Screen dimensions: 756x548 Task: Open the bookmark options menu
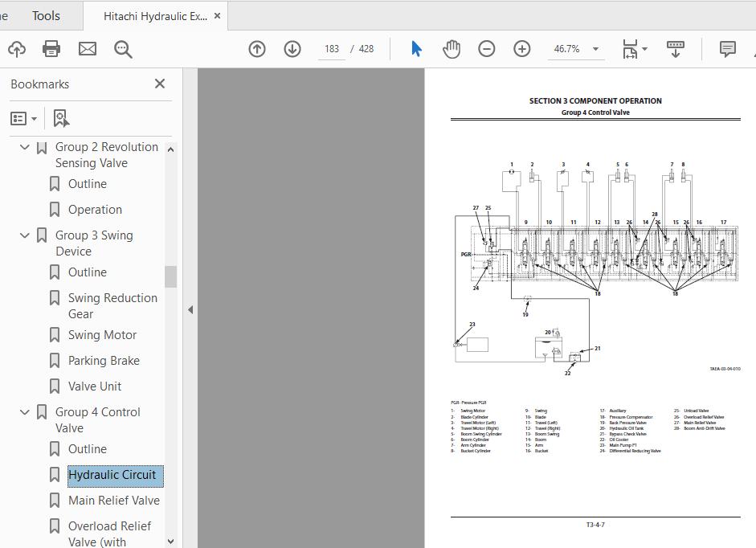[24, 117]
